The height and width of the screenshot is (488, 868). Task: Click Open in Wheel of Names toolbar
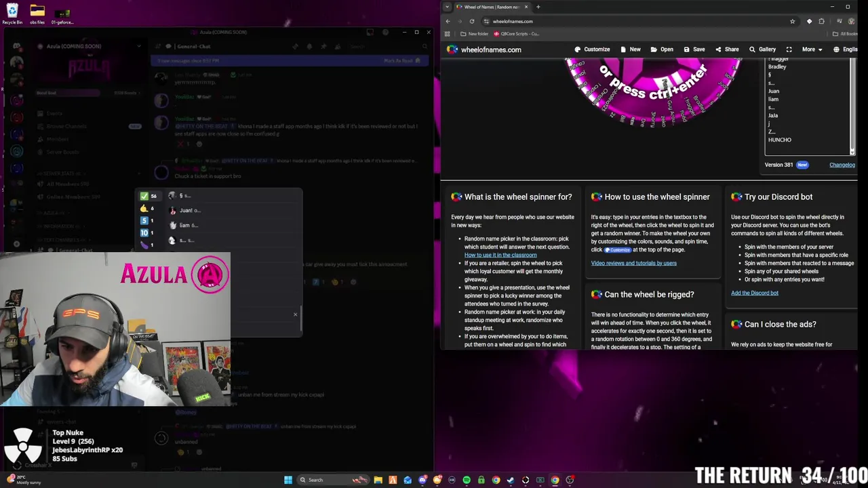(x=662, y=49)
